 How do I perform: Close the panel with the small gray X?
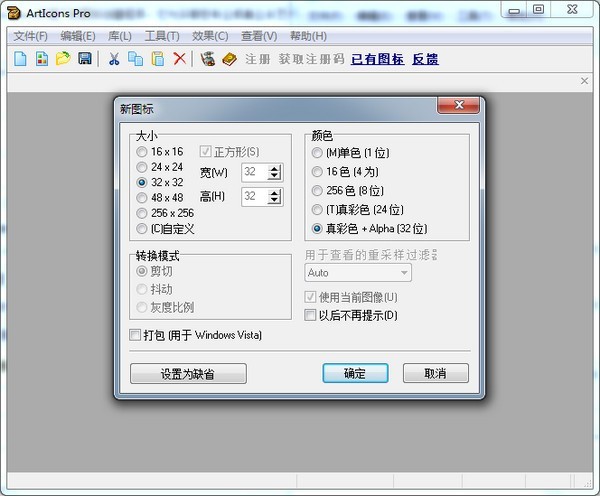tap(584, 81)
